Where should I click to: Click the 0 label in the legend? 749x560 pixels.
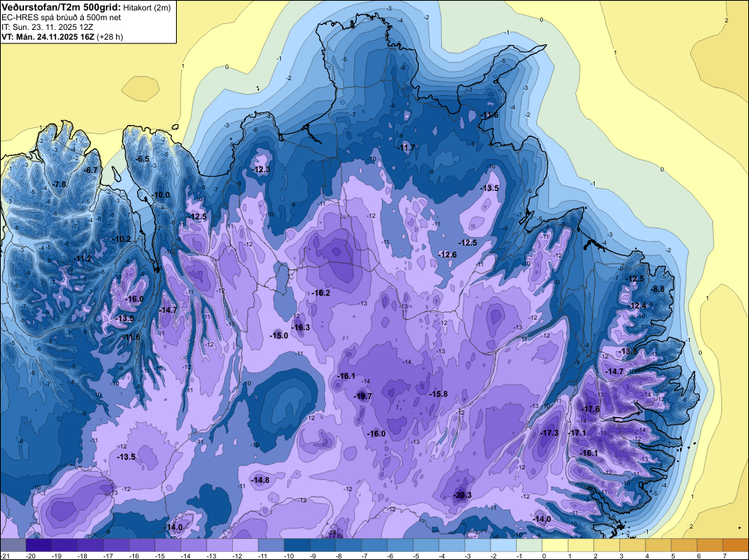[x=544, y=556]
